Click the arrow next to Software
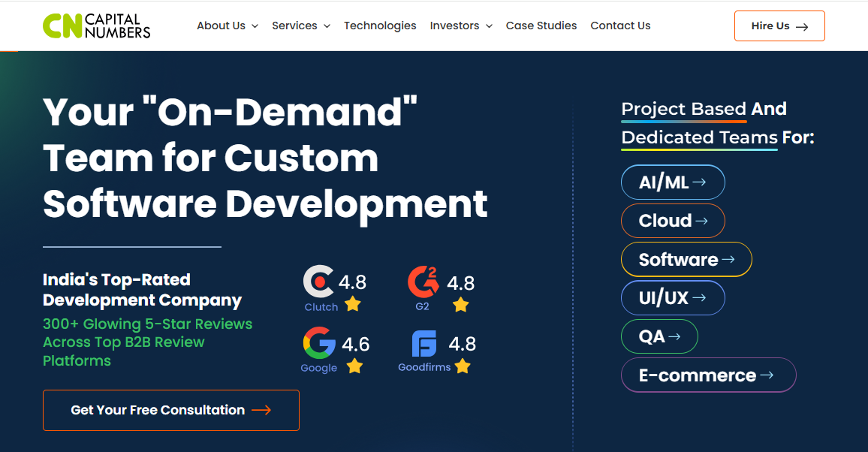The image size is (868, 452). coord(728,259)
